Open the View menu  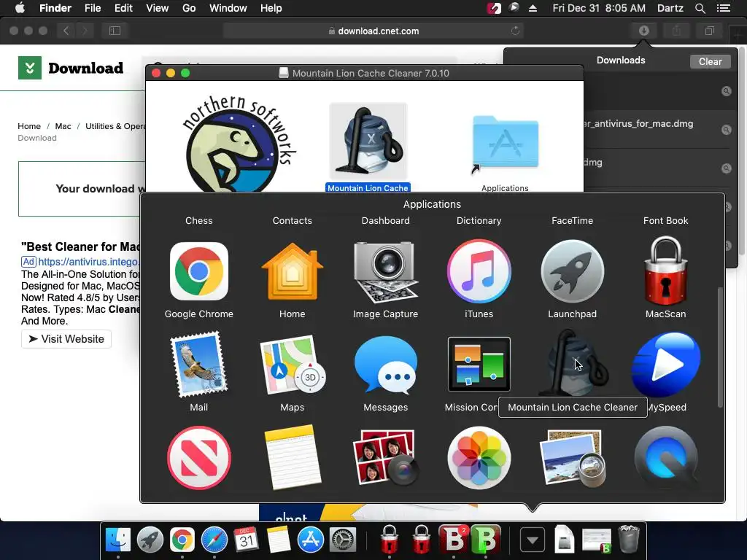pos(158,8)
